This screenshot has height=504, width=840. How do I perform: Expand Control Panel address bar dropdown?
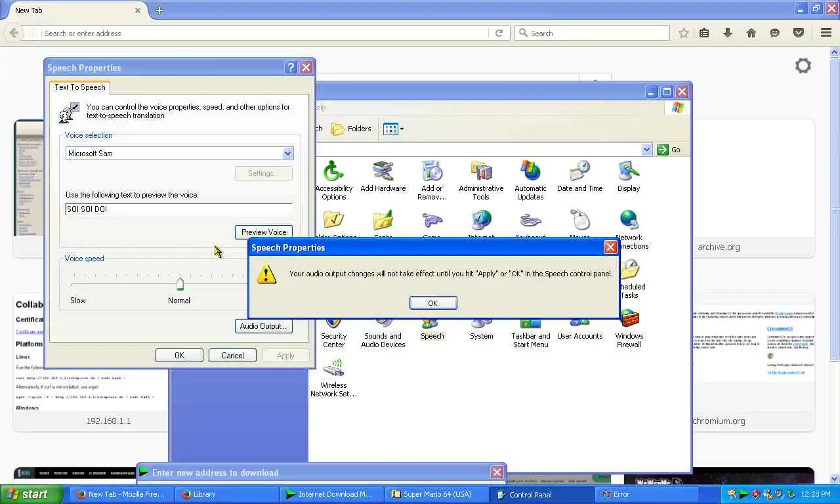click(646, 150)
